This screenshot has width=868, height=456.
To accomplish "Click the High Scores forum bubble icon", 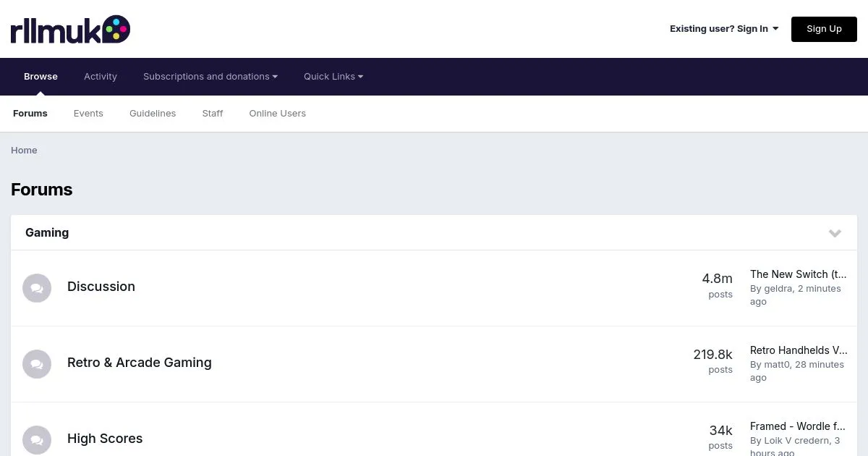I will coord(37,440).
